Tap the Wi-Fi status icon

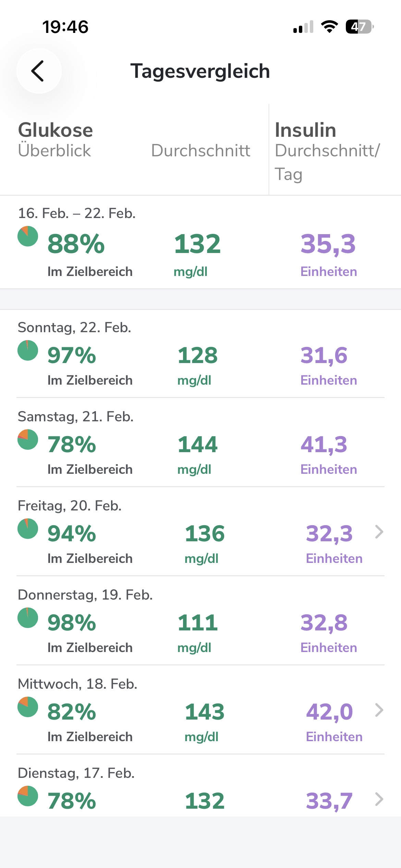coord(329,27)
